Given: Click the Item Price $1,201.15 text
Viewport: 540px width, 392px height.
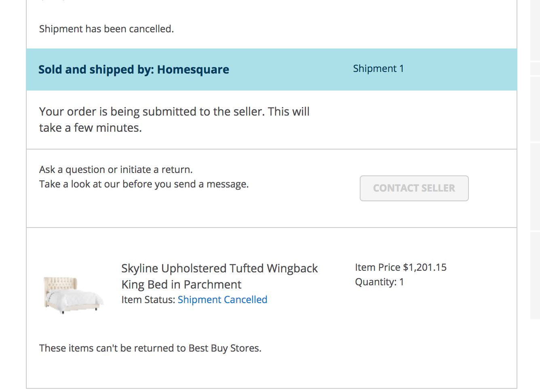Looking at the screenshot, I should pos(401,268).
